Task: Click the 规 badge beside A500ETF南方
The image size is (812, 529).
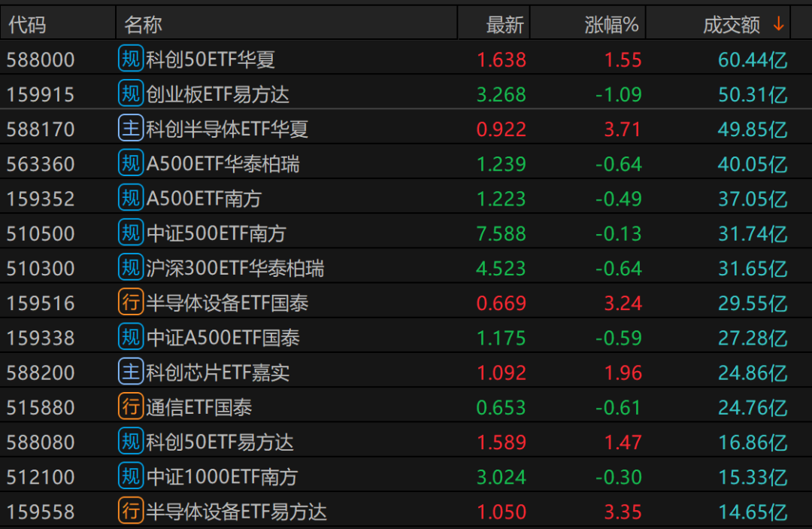Action: 131,197
